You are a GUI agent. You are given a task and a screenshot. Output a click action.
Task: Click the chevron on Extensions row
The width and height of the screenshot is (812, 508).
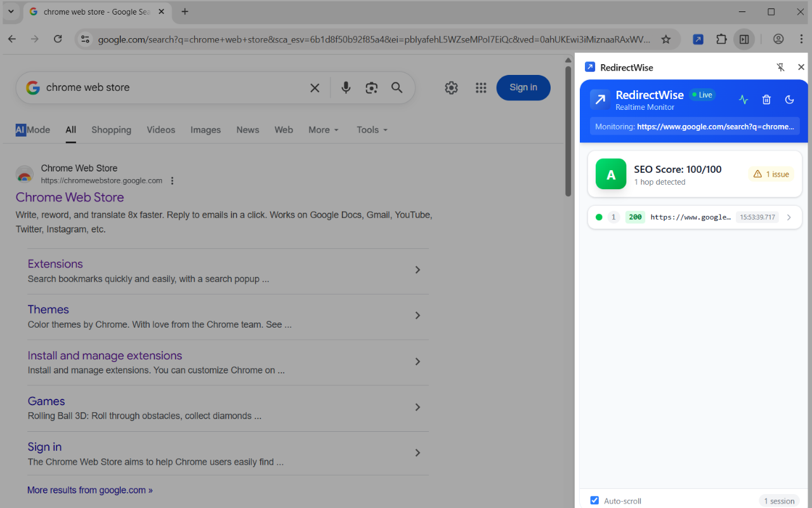417,270
